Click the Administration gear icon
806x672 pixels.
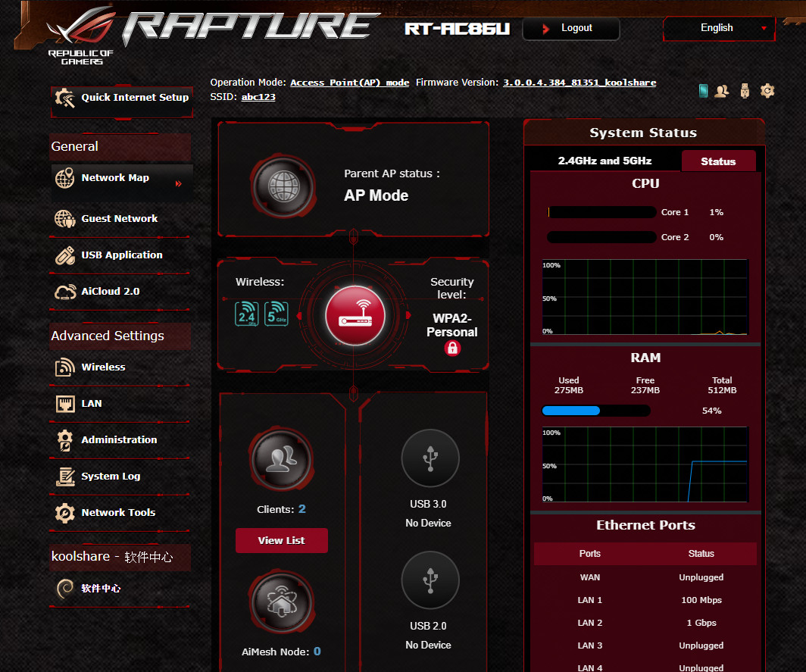click(65, 440)
